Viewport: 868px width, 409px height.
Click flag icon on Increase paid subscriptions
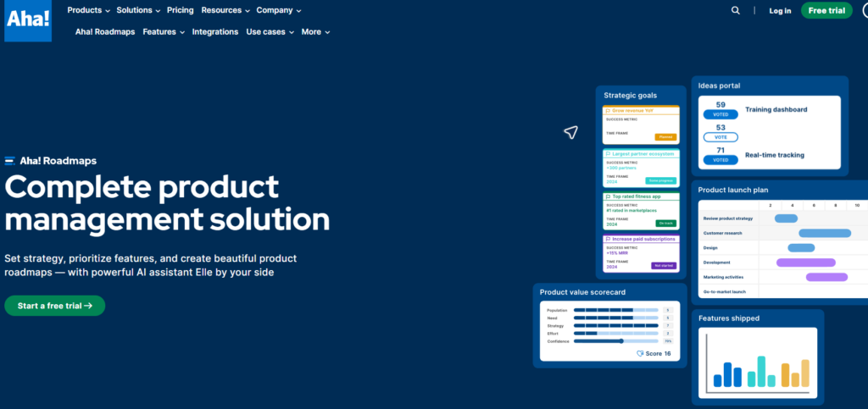609,239
